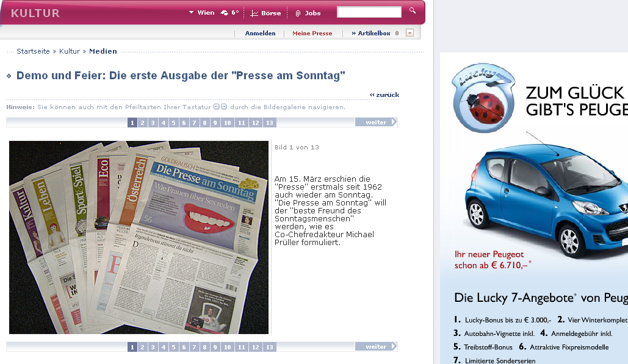Click the Lucky ladybug logo in ad
This screenshot has height=364, width=628.
point(483,98)
